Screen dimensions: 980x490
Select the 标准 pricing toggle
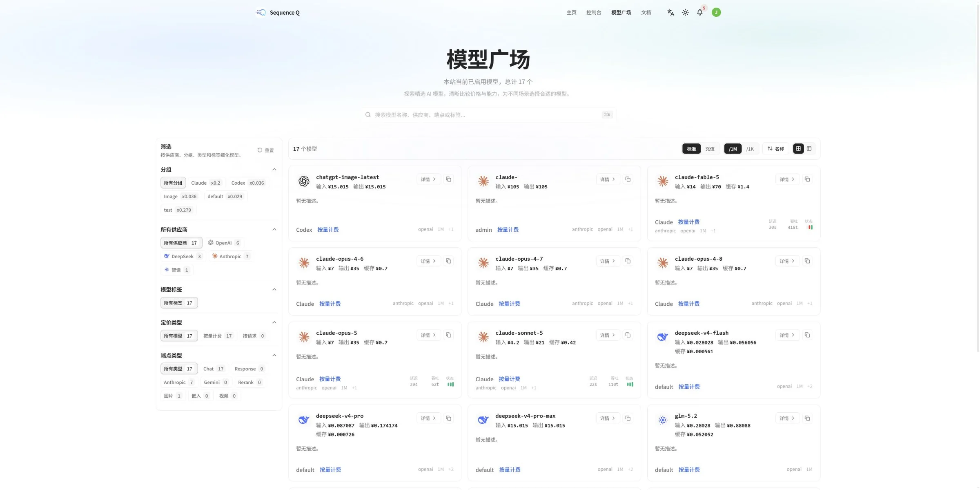point(691,149)
